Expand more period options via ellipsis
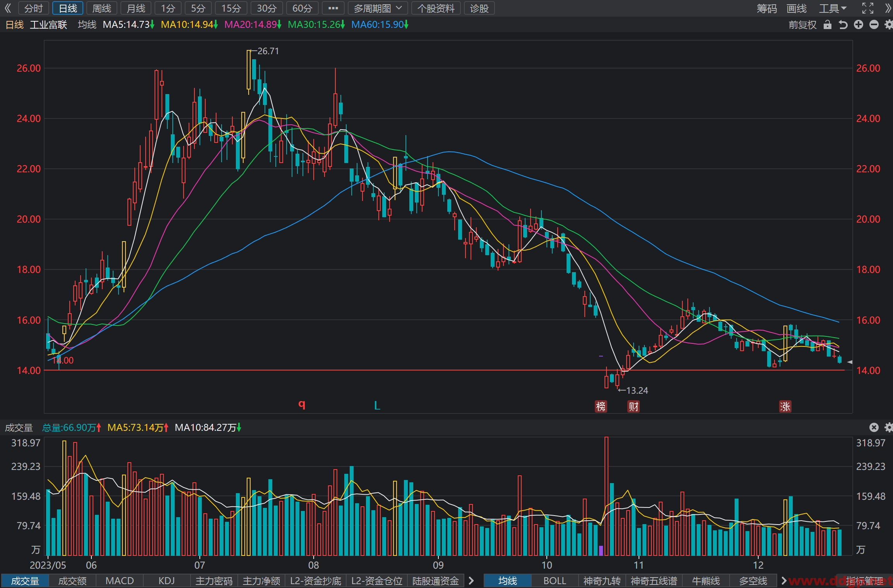893x588 pixels. 333,8
